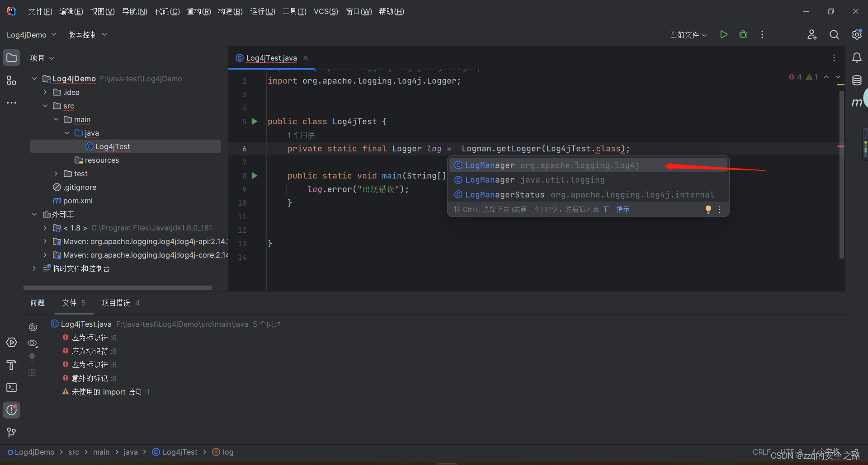This screenshot has height=465, width=868.
Task: Select Log4jTest class in project tree
Action: [125, 146]
